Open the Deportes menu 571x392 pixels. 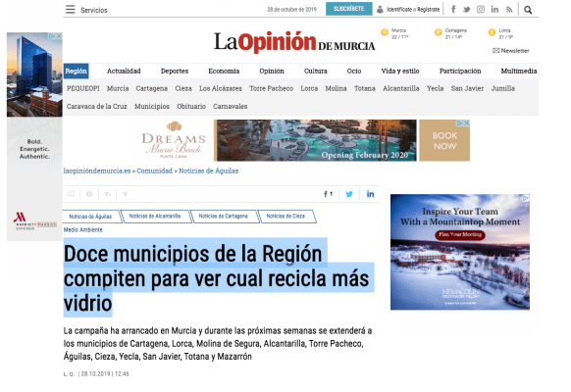pos(175,71)
